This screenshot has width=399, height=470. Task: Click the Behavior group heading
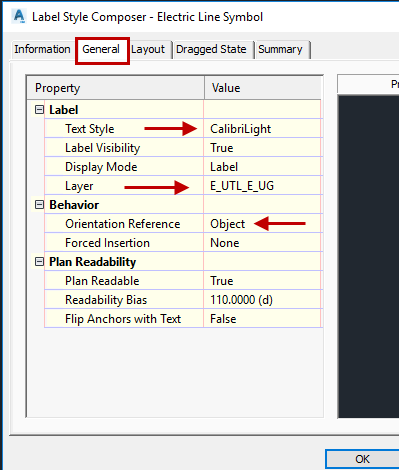[x=74, y=205]
